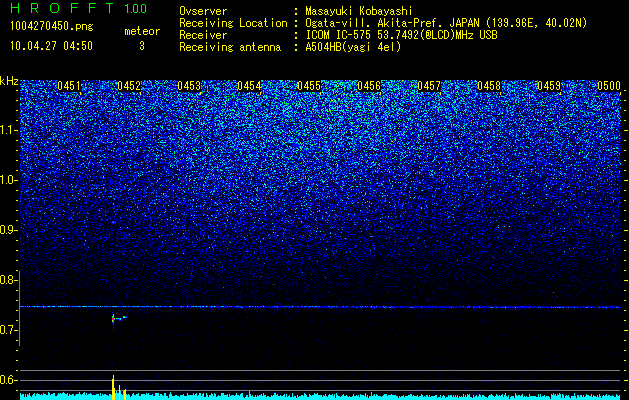Click the 0.8 frequency axis label
This screenshot has height=400, width=629.
pyautogui.click(x=8, y=280)
